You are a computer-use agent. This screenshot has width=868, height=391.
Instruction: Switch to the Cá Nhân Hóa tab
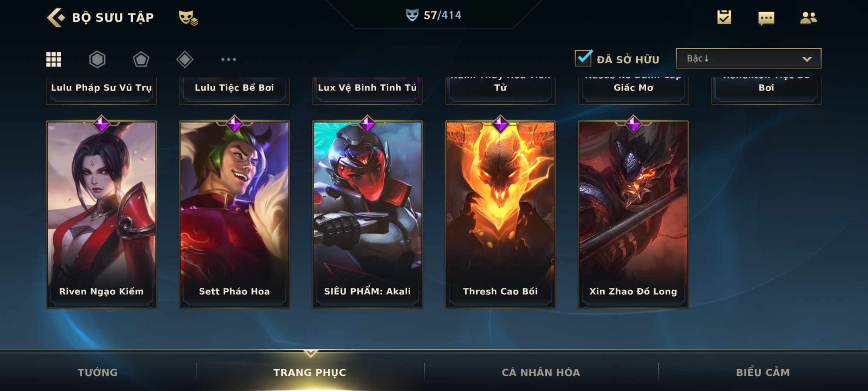click(x=541, y=372)
